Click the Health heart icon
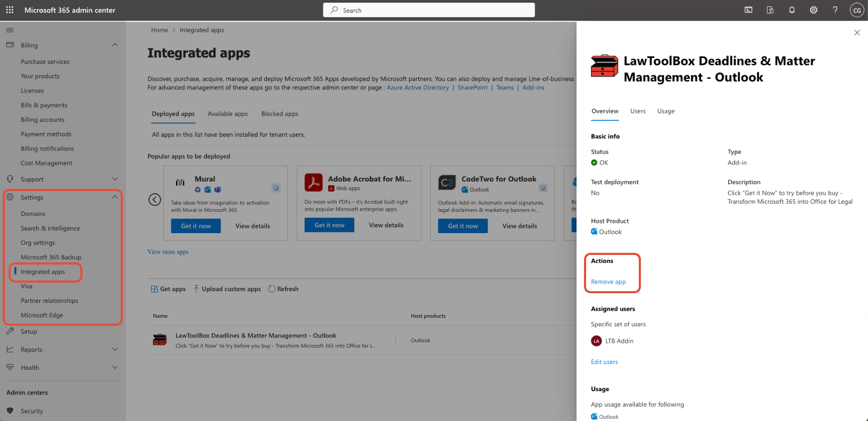The height and width of the screenshot is (421, 868). [10, 367]
